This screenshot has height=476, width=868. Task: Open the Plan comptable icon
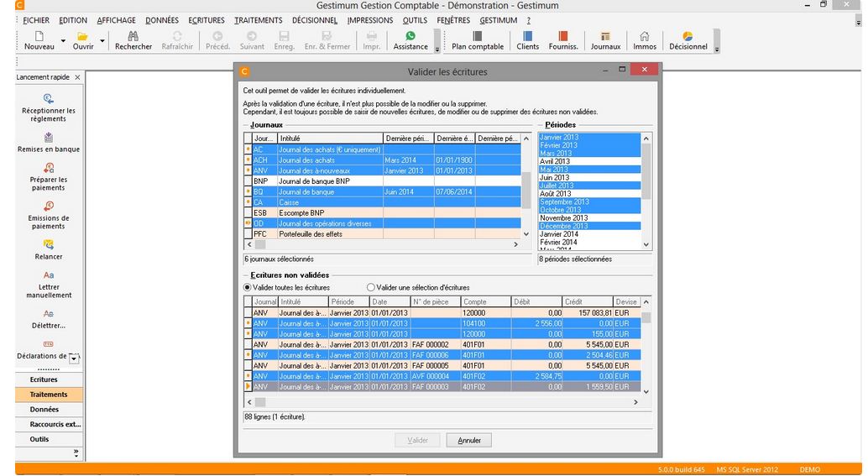pos(477,36)
